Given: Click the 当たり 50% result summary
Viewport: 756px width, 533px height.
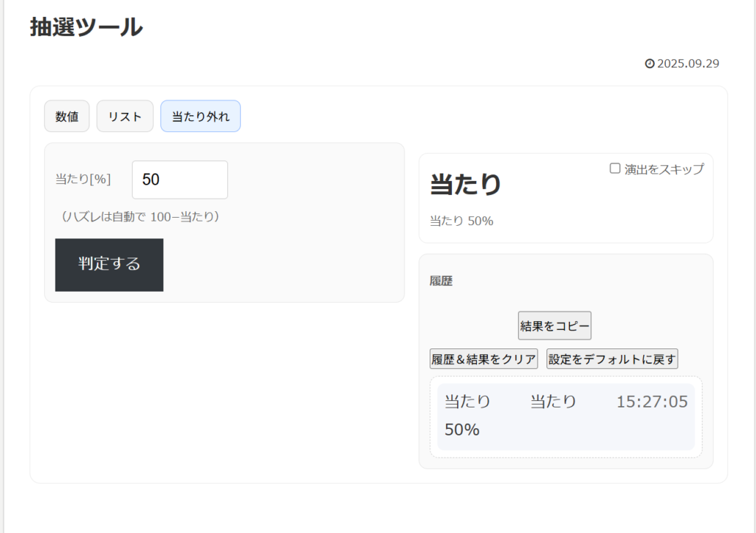Looking at the screenshot, I should coord(461,221).
